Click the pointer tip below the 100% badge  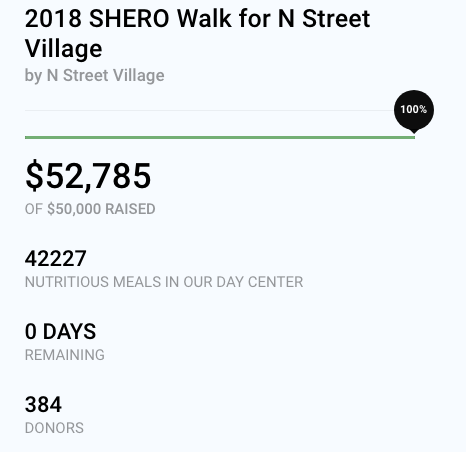pyautogui.click(x=414, y=131)
